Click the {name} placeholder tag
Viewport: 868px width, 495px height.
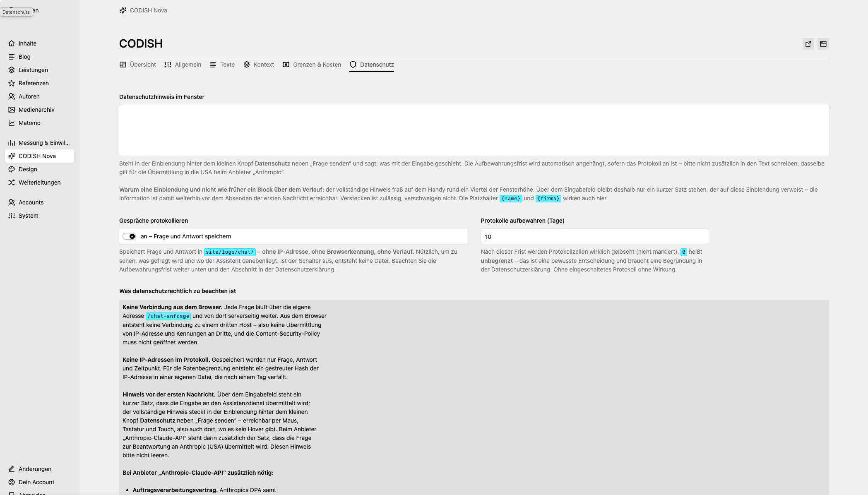(x=511, y=199)
